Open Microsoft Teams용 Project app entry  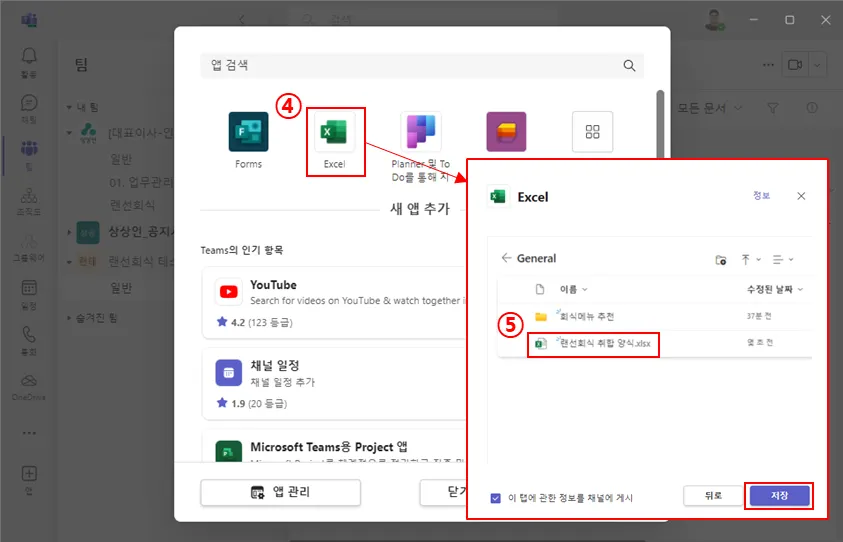pyautogui.click(x=333, y=446)
